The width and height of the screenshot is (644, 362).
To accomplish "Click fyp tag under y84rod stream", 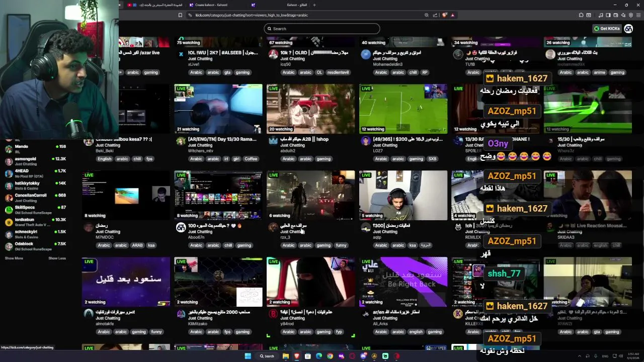I will [x=339, y=332].
